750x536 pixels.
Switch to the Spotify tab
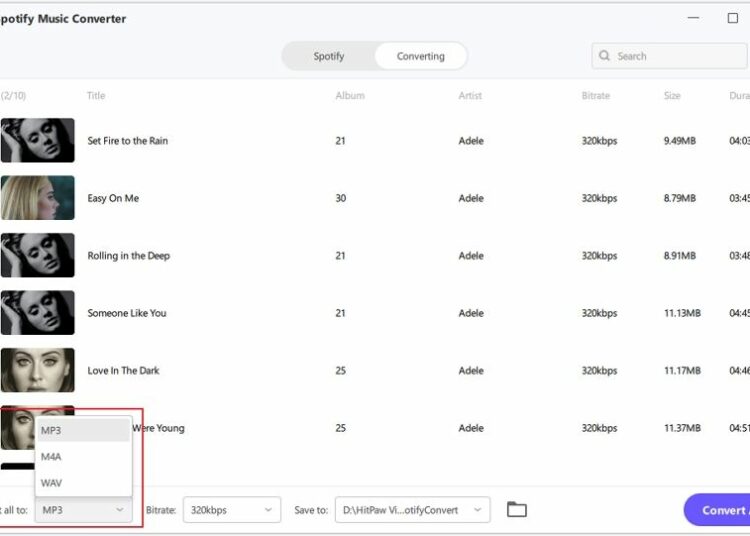(329, 56)
